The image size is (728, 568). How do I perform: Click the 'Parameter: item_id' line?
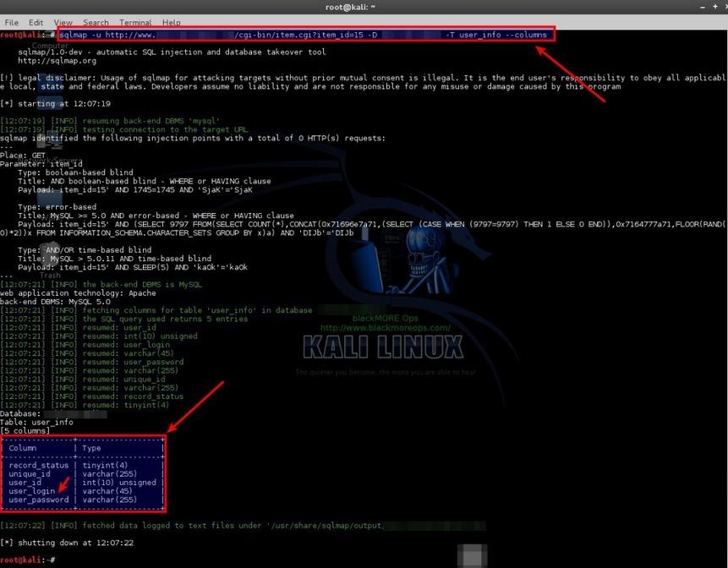point(41,164)
